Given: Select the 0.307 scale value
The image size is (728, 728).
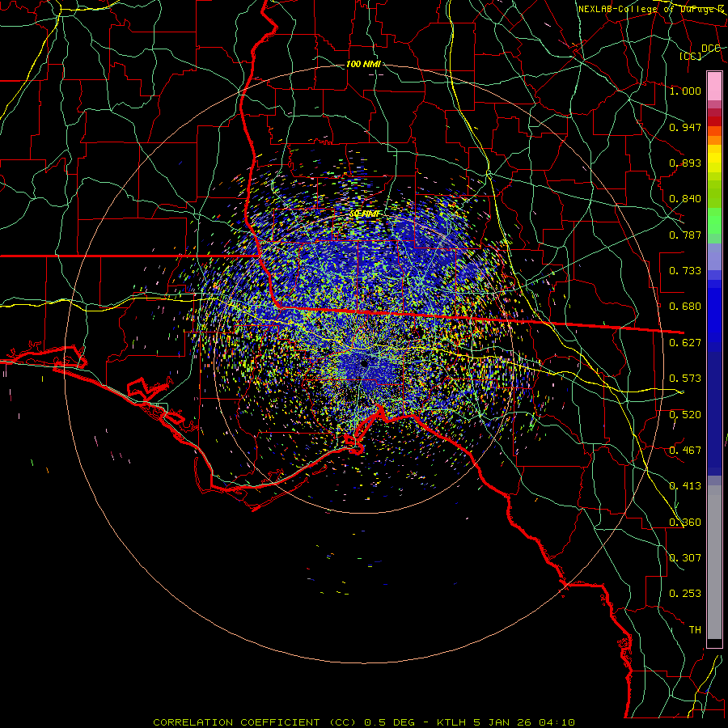Looking at the screenshot, I should (x=685, y=558).
